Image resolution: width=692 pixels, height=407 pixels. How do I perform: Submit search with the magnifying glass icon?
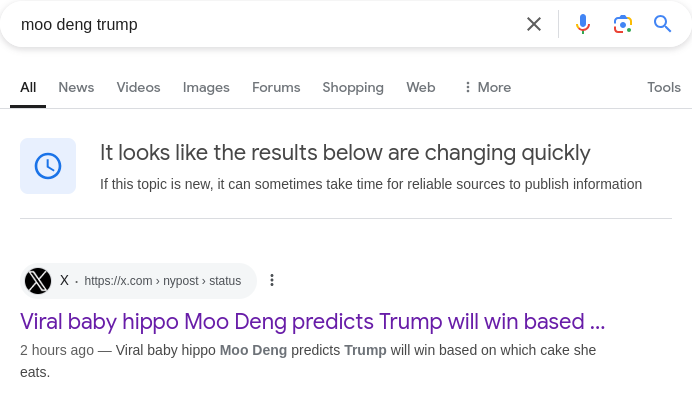[x=662, y=24]
